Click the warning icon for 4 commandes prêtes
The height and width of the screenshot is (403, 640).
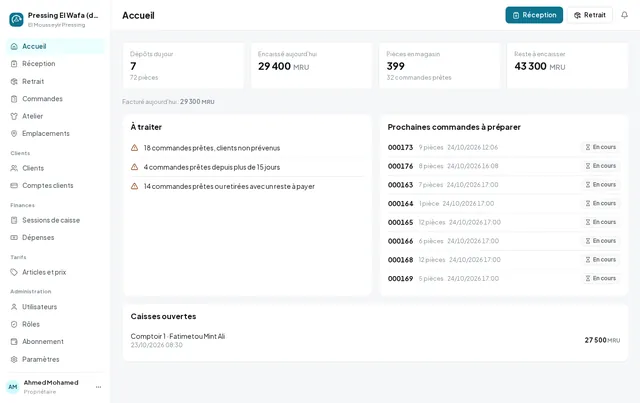[134, 167]
